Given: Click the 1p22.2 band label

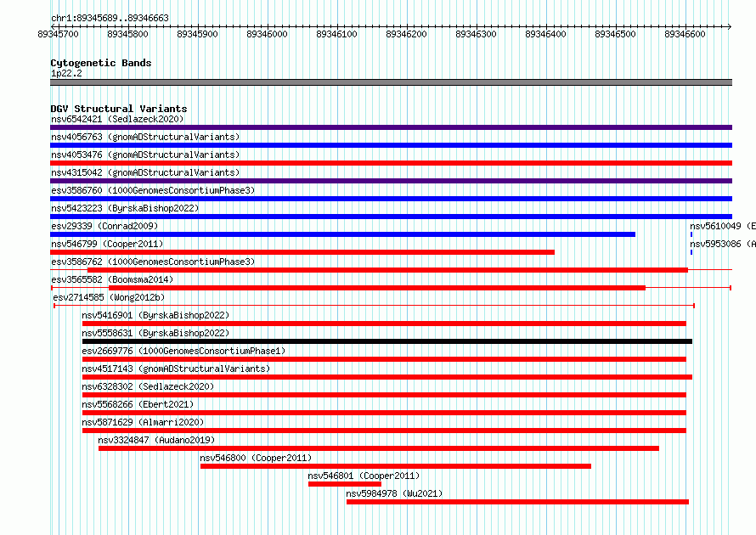Looking at the screenshot, I should coord(66,73).
